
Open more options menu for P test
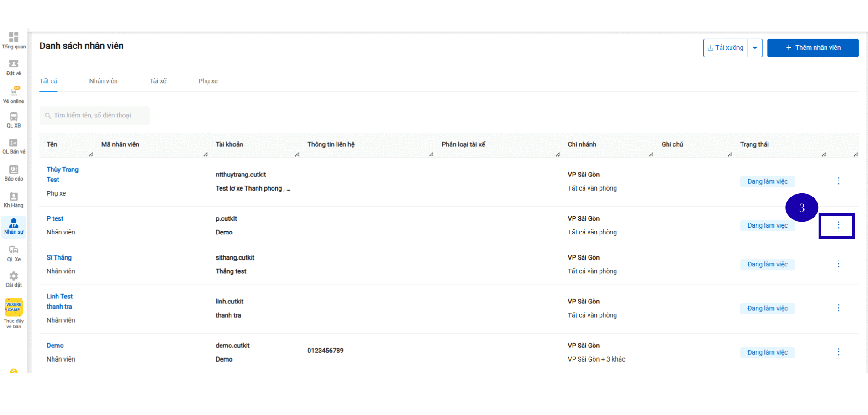tap(838, 225)
